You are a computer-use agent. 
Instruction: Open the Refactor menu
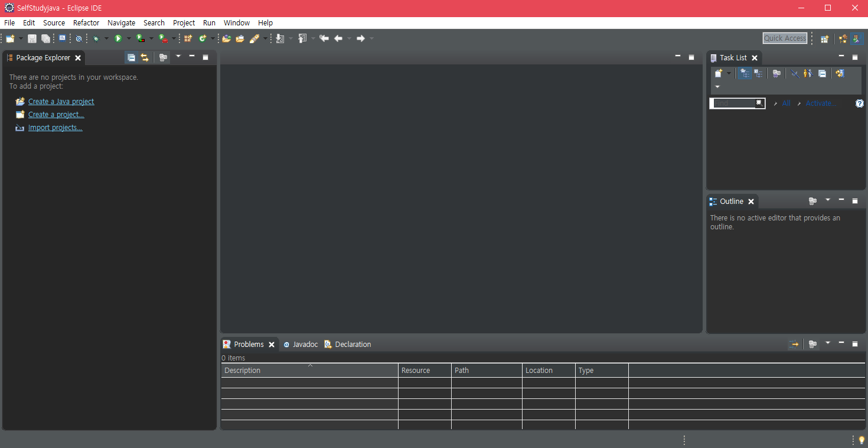coord(86,22)
